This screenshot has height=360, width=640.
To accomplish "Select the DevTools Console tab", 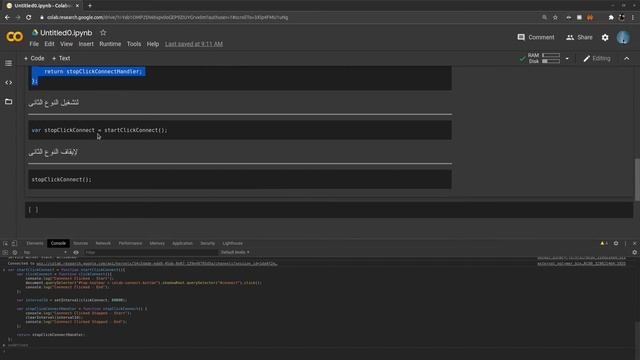I will [58, 243].
